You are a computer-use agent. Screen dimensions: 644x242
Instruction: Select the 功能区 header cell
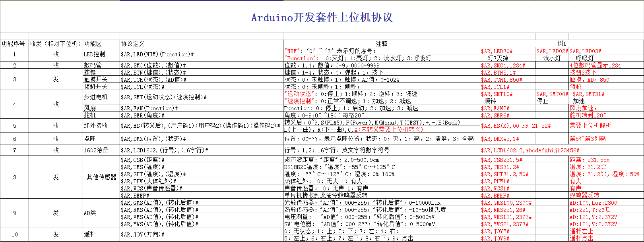(101, 44)
